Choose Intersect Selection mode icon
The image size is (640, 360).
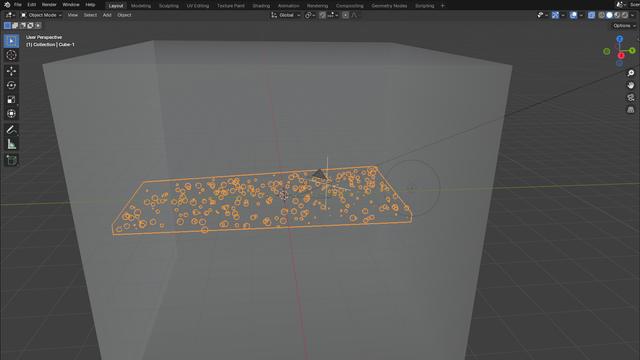pos(38,25)
